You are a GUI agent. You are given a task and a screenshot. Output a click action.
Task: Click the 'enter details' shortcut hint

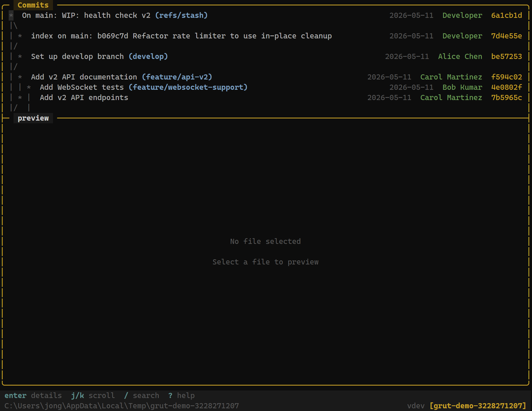(33, 396)
